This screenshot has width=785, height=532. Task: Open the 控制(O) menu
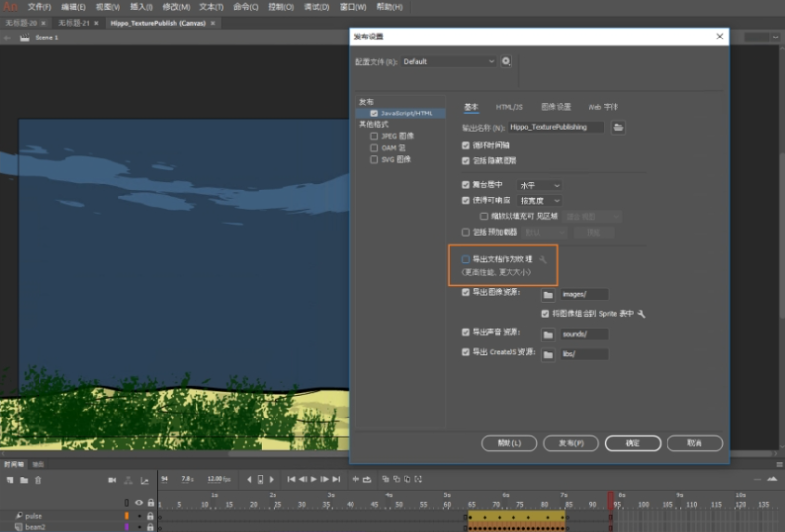click(x=280, y=7)
